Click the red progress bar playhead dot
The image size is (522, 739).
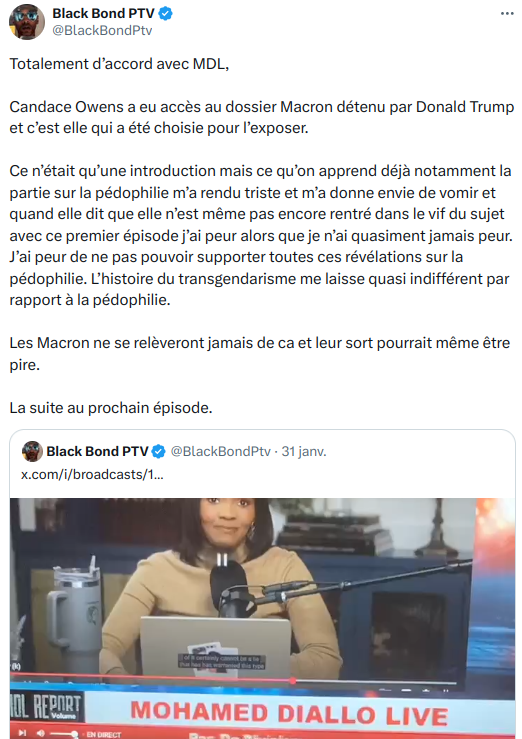[293, 681]
